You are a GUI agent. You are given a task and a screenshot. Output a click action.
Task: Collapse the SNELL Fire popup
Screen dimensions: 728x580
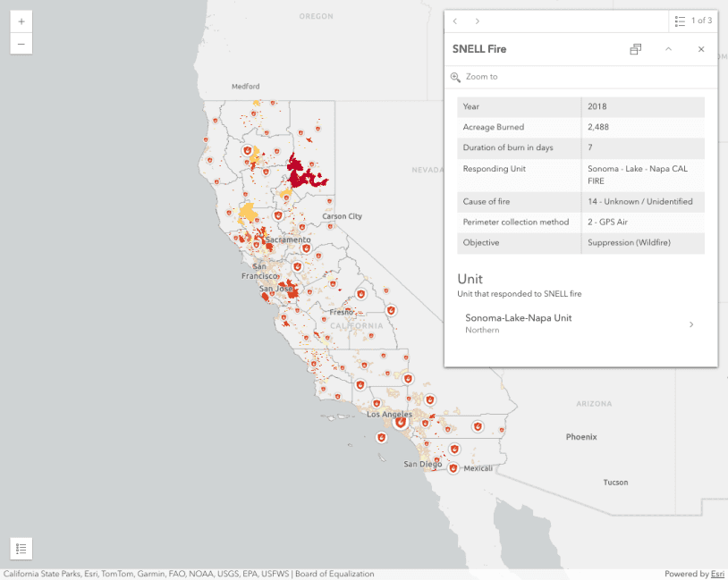tap(668, 49)
